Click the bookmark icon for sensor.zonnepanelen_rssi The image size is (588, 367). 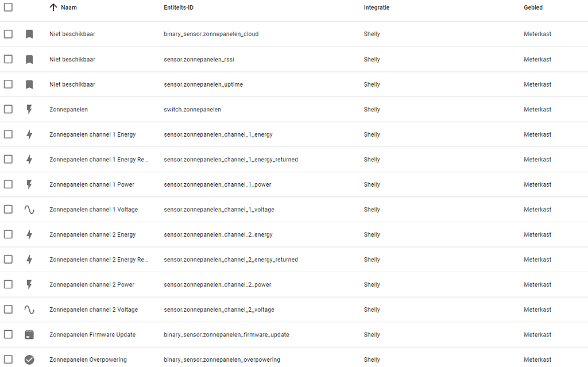29,59
